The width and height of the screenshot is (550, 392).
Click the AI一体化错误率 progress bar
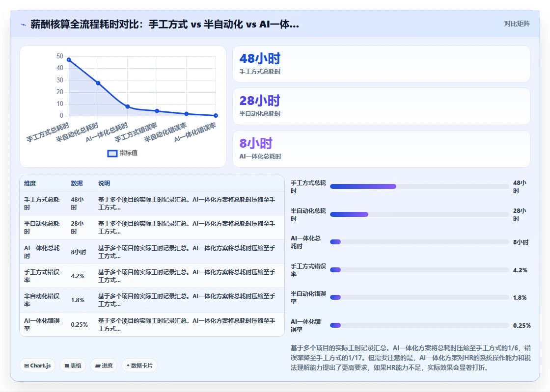tap(419, 325)
